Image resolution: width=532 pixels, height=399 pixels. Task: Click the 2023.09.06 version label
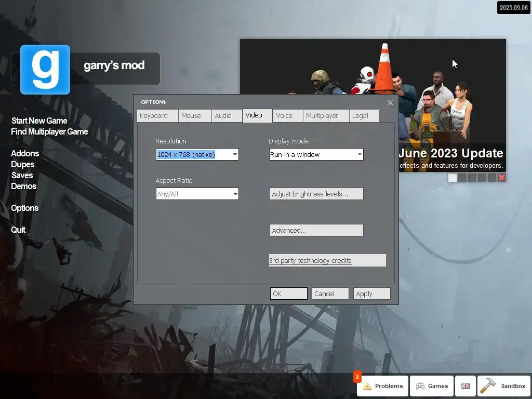tap(514, 7)
